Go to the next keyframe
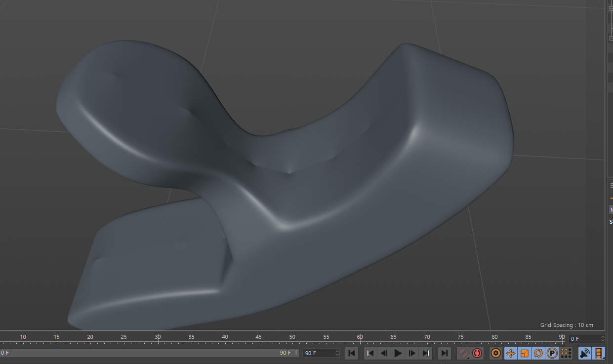 [x=426, y=353]
